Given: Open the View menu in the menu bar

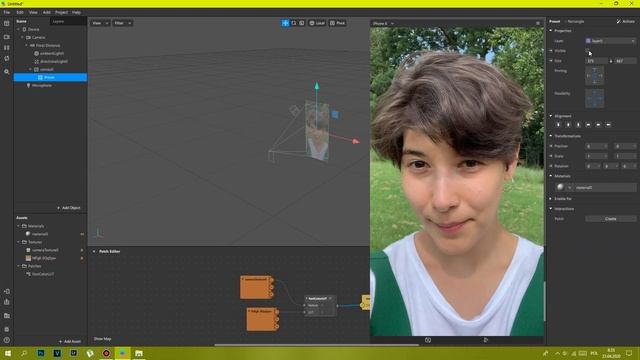Looking at the screenshot, I should (33, 12).
